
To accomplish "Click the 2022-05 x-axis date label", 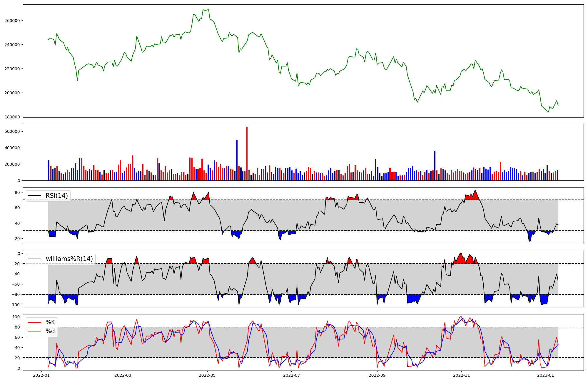I will (207, 375).
